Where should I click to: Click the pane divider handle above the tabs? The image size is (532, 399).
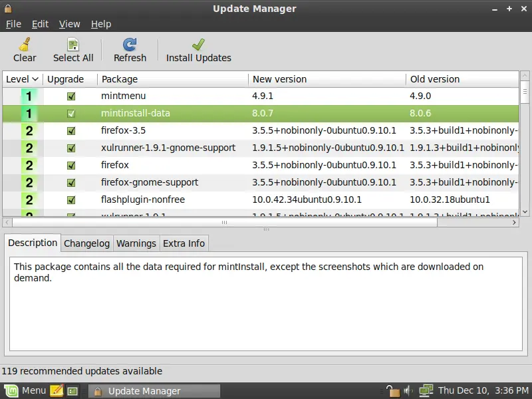coord(266,229)
